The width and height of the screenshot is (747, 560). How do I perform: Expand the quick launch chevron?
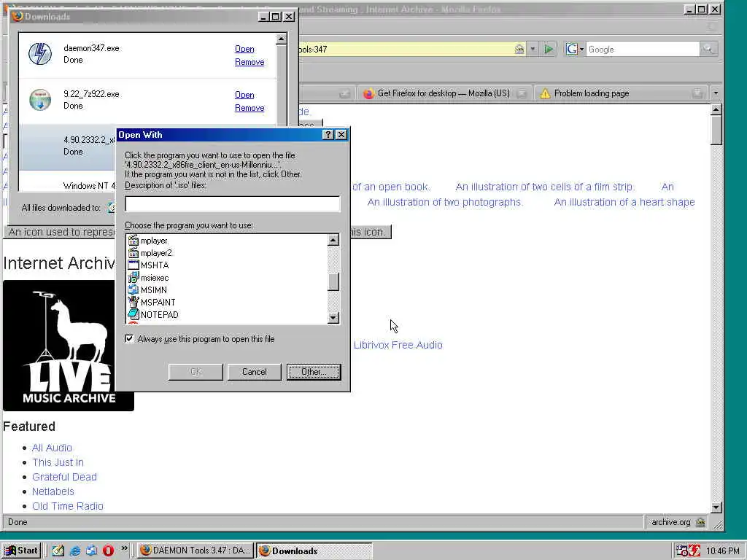point(124,548)
